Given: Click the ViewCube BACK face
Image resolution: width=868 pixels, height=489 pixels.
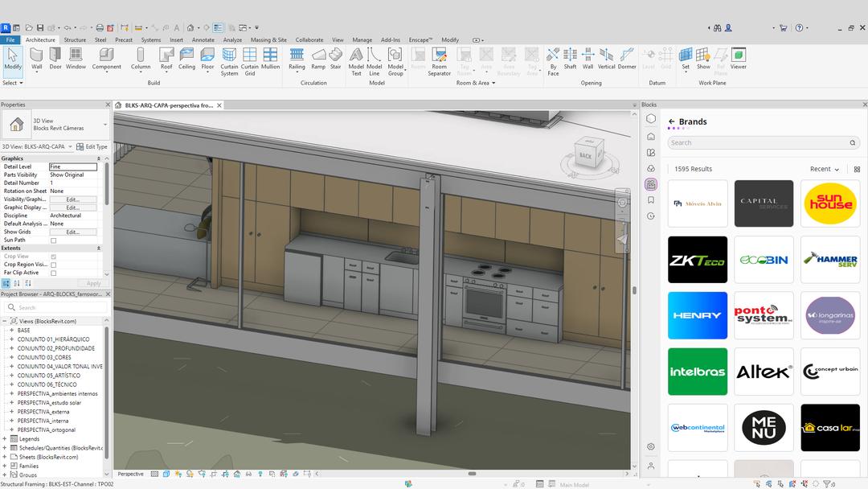Looking at the screenshot, I should (585, 156).
